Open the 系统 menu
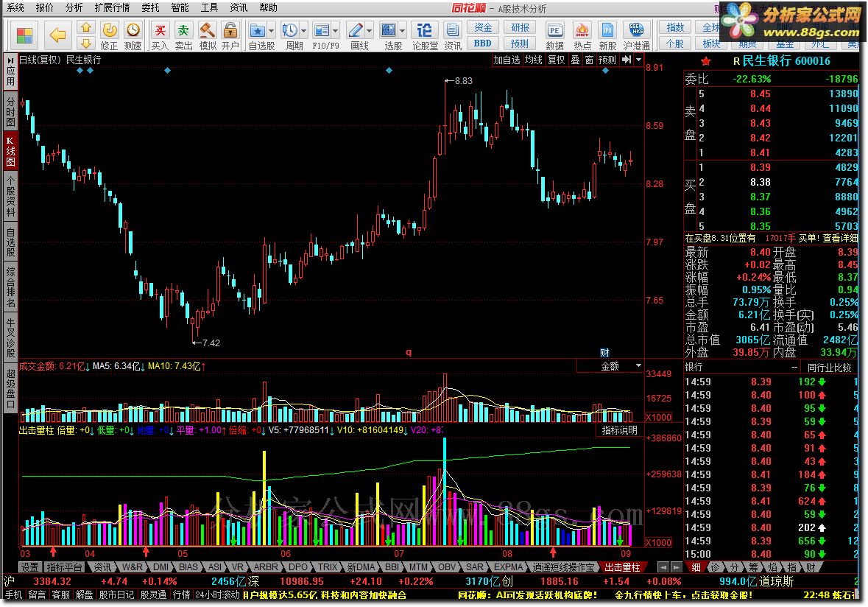 click(15, 7)
